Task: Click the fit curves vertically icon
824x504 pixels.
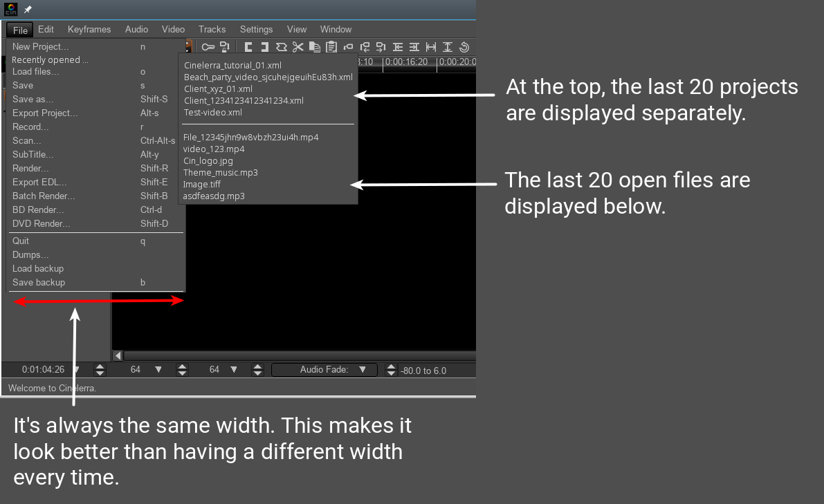Action: pyautogui.click(x=448, y=47)
